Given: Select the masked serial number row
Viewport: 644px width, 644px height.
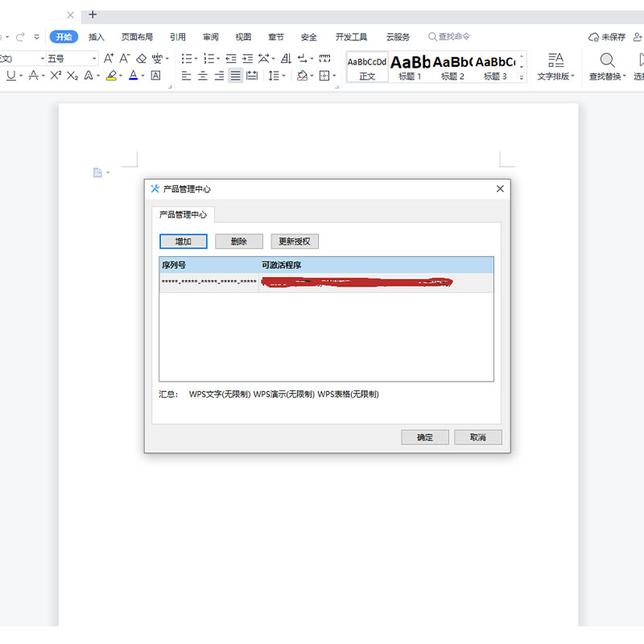Looking at the screenshot, I should pyautogui.click(x=327, y=283).
